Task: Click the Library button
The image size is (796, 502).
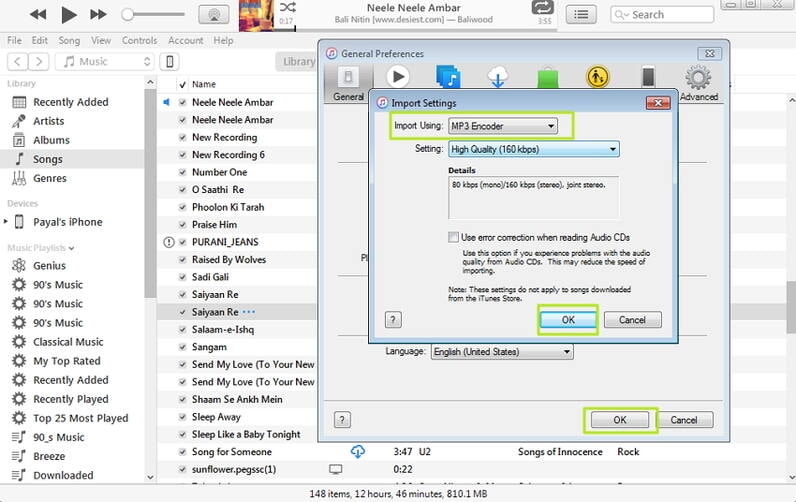Action: [296, 62]
